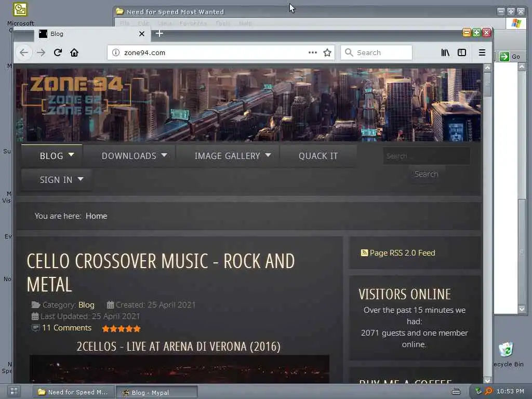Play the 2Cellos Arena di Verona video
Screen dimensions: 532x399
click(179, 369)
